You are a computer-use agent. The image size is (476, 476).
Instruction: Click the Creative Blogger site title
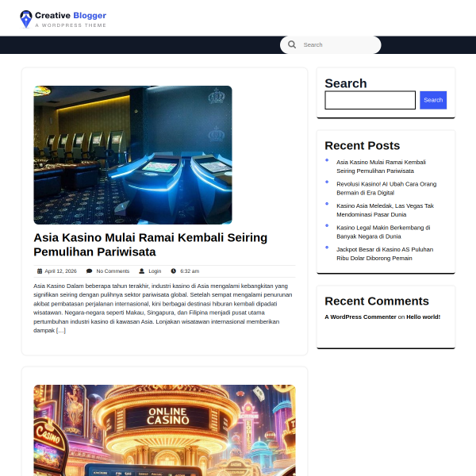[x=71, y=15]
